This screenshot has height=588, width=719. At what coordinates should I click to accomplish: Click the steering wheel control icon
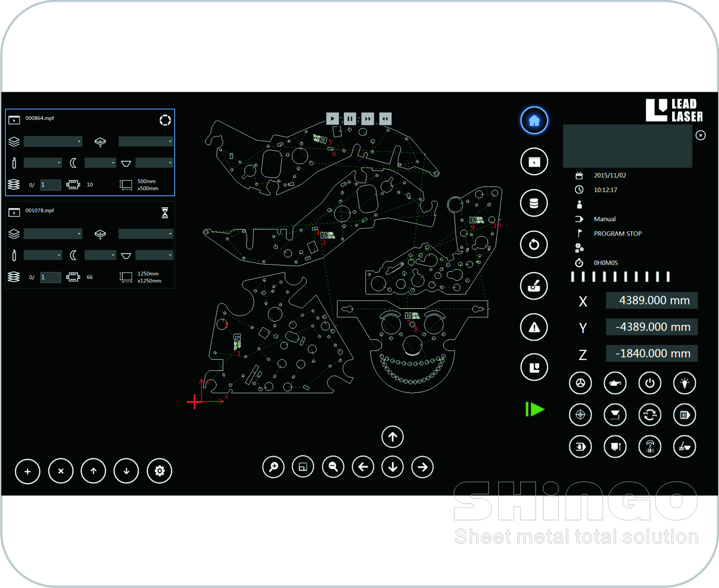pyautogui.click(x=580, y=383)
